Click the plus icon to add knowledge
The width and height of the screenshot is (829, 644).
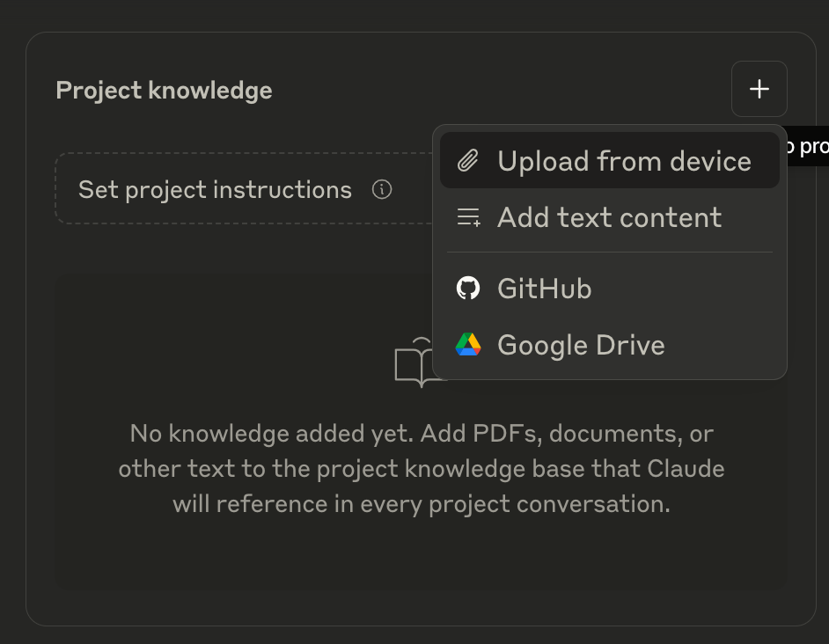759,89
